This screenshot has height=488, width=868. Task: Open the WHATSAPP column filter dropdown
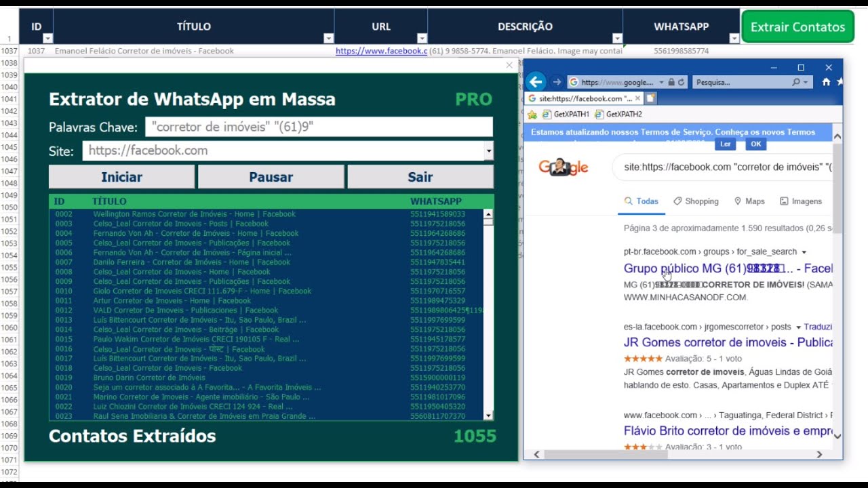[734, 39]
